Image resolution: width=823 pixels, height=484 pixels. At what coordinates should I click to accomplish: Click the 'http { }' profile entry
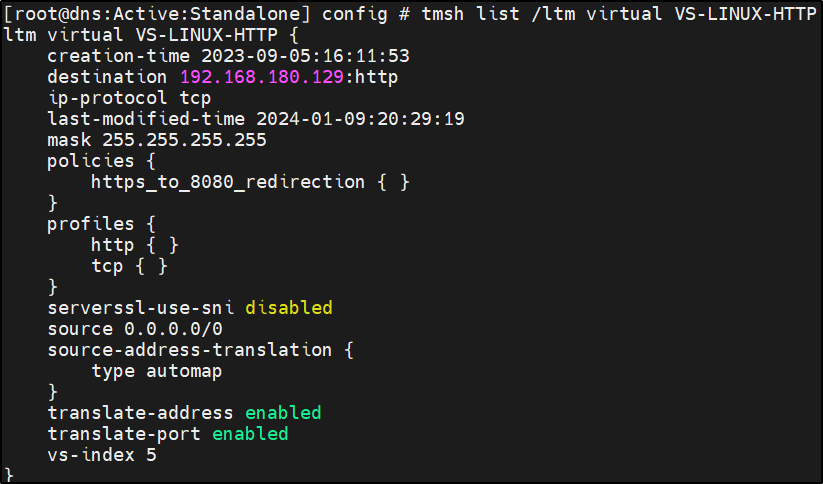pyautogui.click(x=135, y=244)
